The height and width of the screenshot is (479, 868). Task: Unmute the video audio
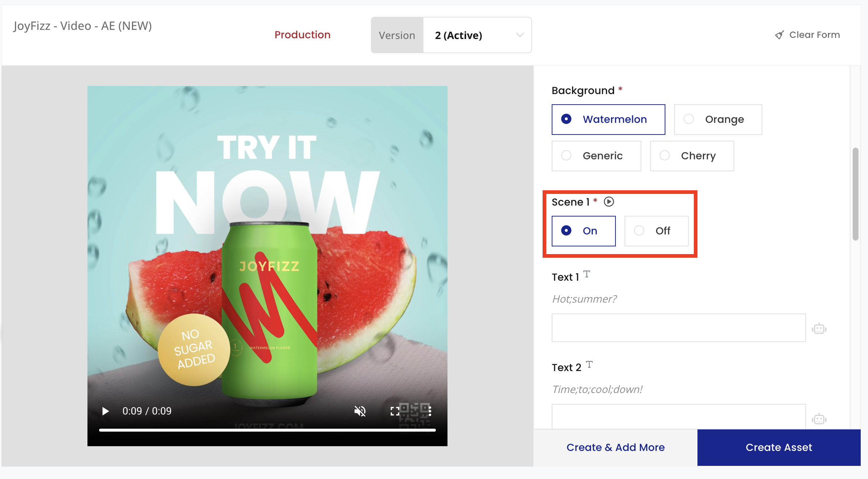click(x=360, y=411)
